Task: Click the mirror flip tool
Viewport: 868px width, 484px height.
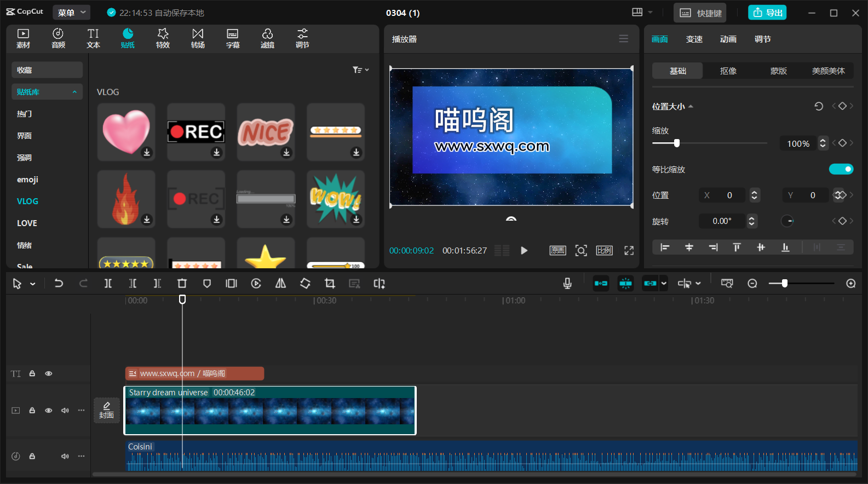Action: (280, 283)
